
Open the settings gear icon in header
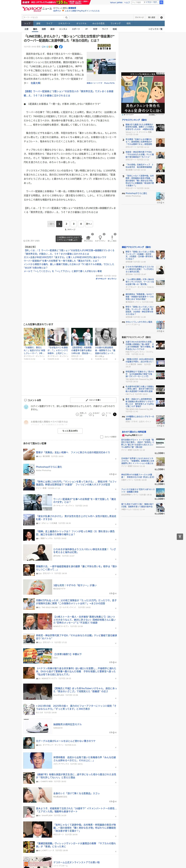[161, 18]
